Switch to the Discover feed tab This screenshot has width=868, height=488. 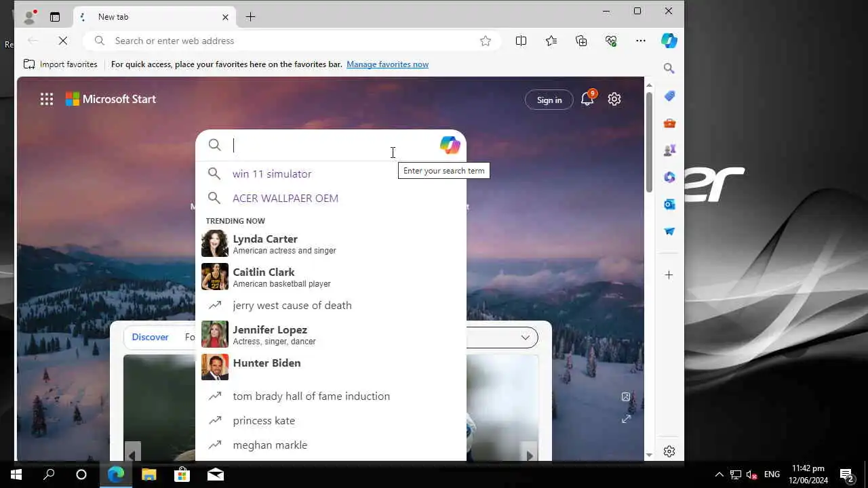tap(150, 337)
